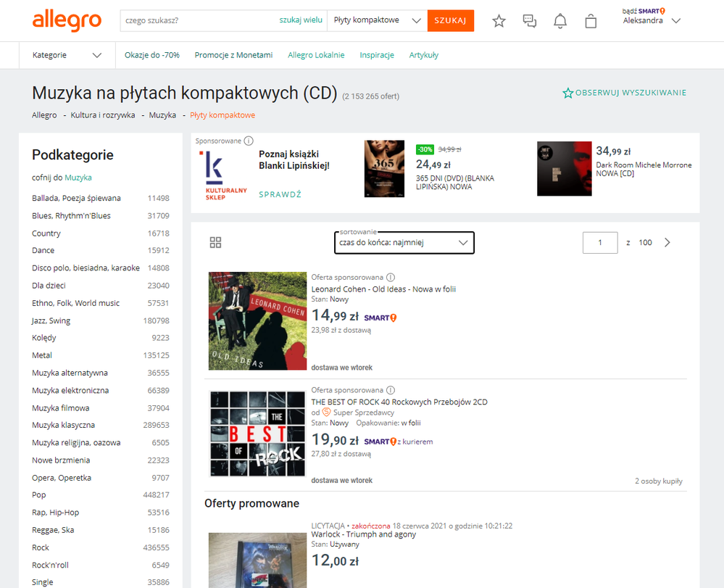
Task: Open 365 DNI (DVD) product link
Action: pos(455,183)
